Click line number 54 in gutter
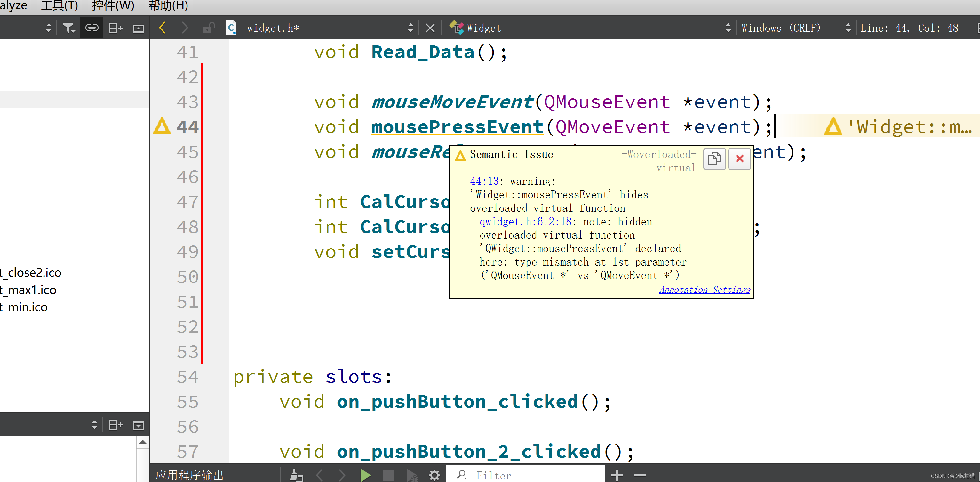Screen dimensions: 980x482 tap(187, 377)
